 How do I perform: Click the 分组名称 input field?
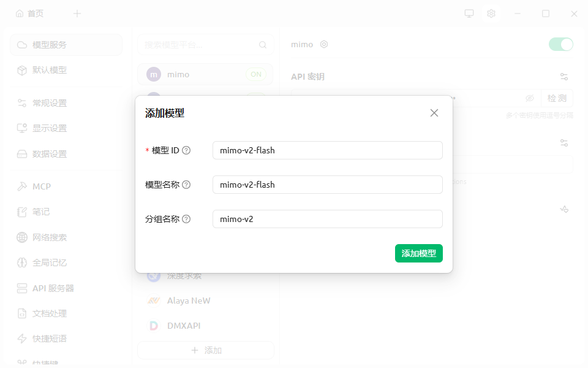coord(327,219)
